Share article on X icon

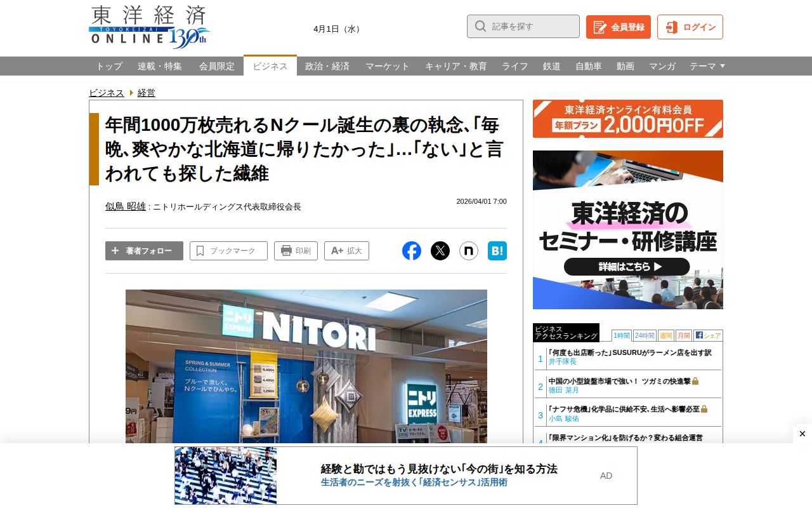[440, 251]
